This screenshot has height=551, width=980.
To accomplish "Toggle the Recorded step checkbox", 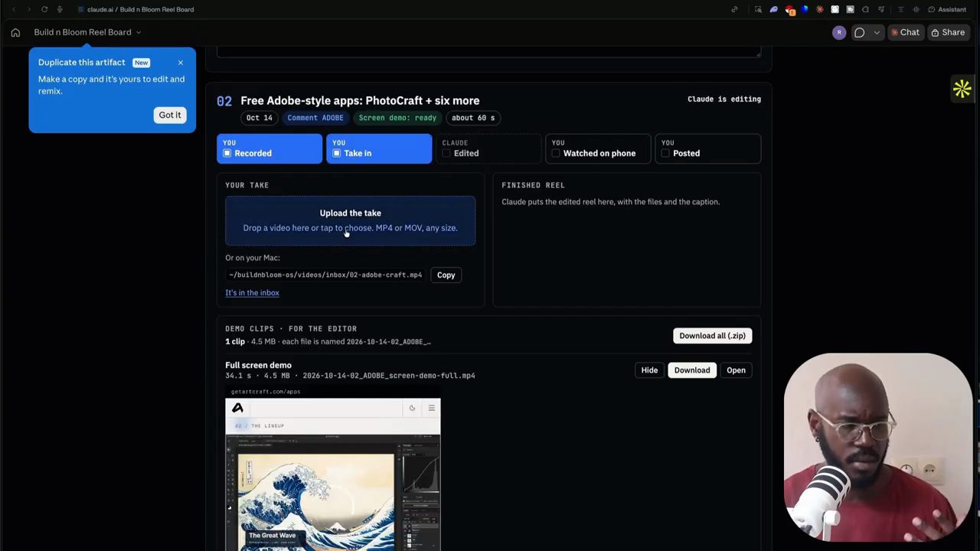I will (227, 153).
